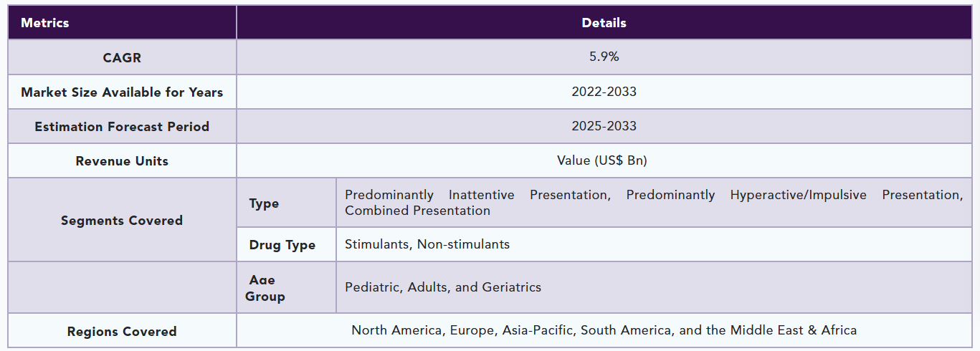Viewport: 980px width, 351px height.
Task: Select Market Size Available for Years label
Action: (122, 92)
